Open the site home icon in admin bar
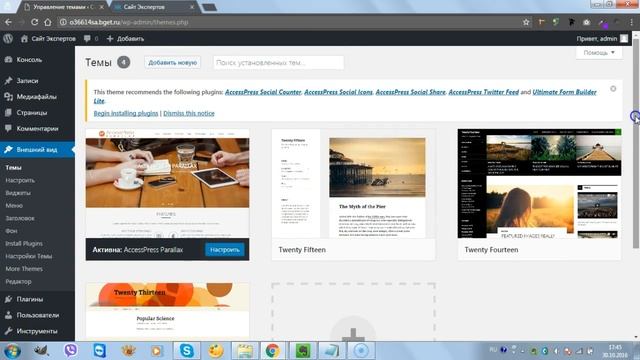Image resolution: width=640 pixels, height=360 pixels. [24, 39]
